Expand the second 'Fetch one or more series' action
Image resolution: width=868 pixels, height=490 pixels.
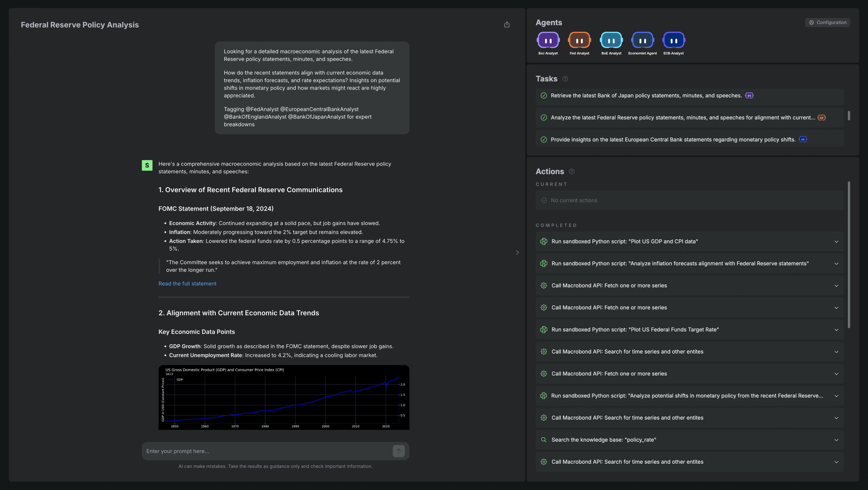pos(836,308)
